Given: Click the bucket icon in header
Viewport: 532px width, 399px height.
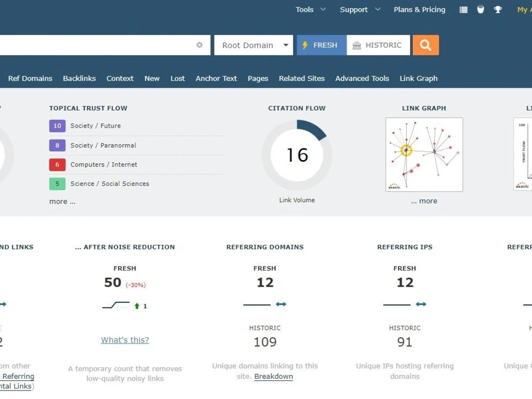Looking at the screenshot, I should coord(480,10).
